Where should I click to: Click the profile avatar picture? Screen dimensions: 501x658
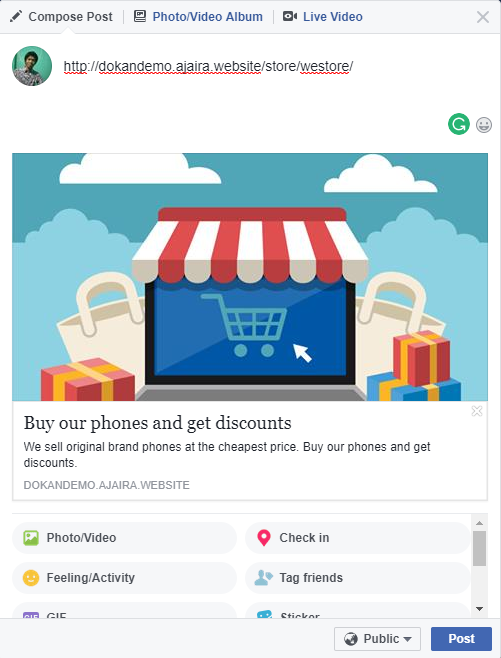click(x=32, y=66)
